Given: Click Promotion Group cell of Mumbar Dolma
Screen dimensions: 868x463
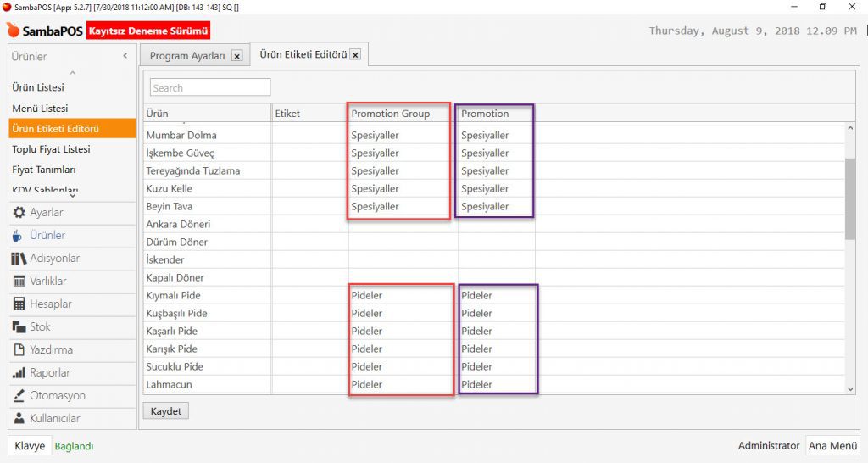Looking at the screenshot, I should pos(403,135).
